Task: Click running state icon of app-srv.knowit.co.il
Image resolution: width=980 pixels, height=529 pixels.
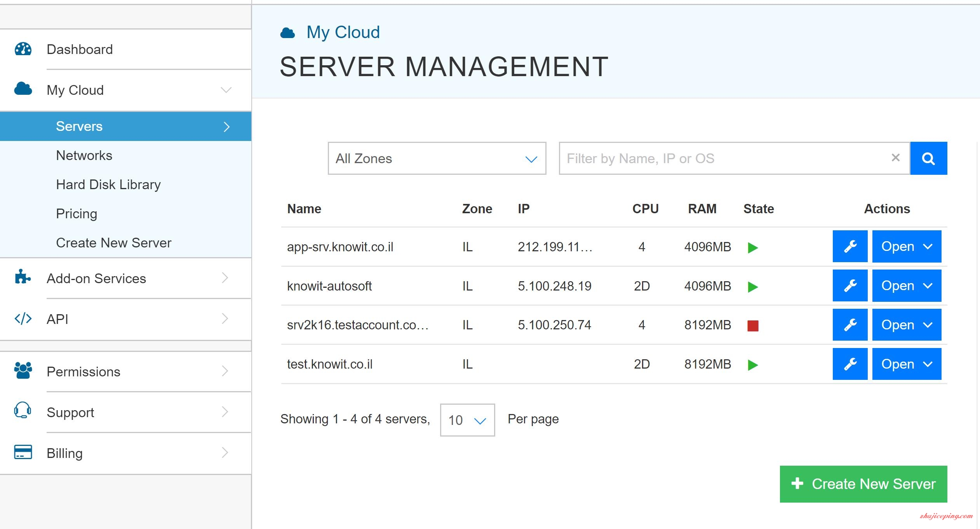Action: 753,247
